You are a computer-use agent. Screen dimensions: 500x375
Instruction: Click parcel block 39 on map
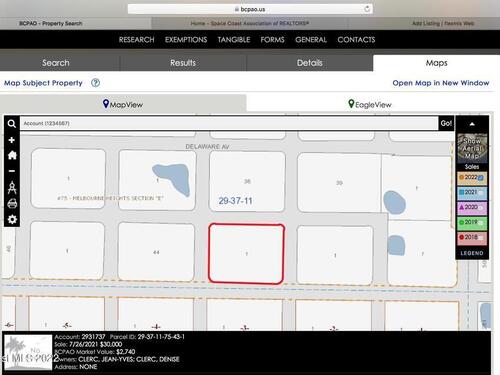pyautogui.click(x=339, y=183)
